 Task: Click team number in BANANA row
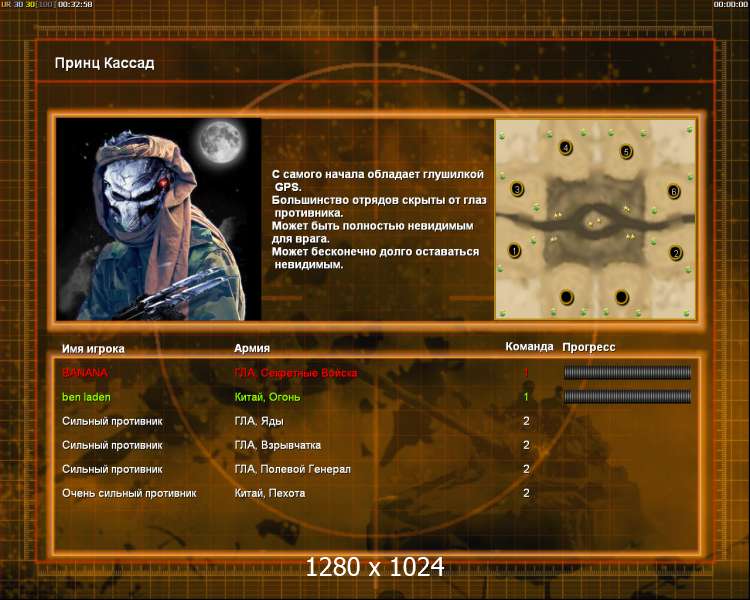tap(526, 373)
